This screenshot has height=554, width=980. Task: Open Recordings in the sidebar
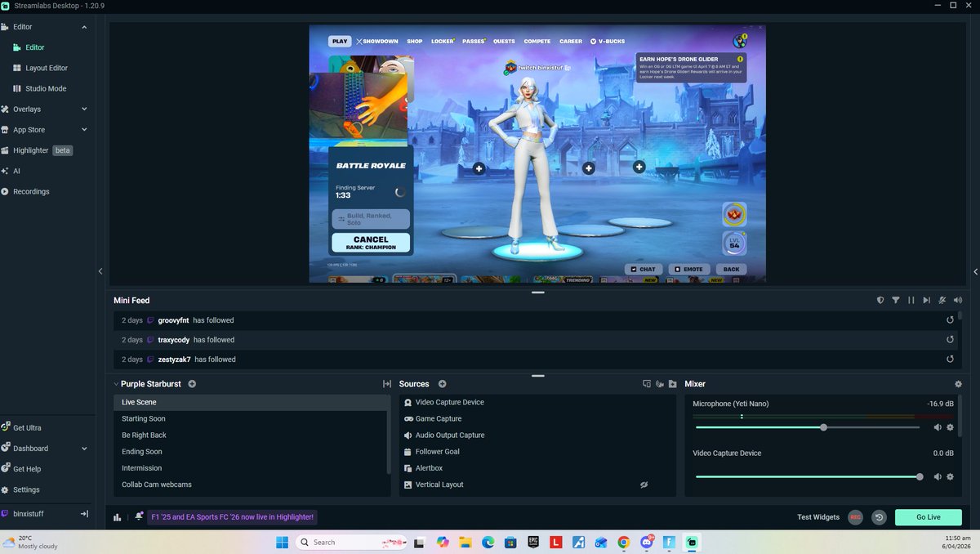(31, 191)
